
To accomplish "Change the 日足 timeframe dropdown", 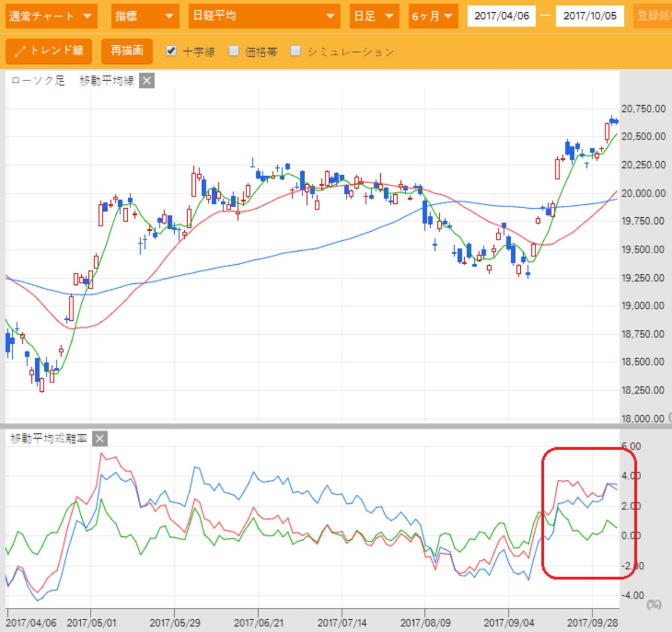I will tap(374, 16).
